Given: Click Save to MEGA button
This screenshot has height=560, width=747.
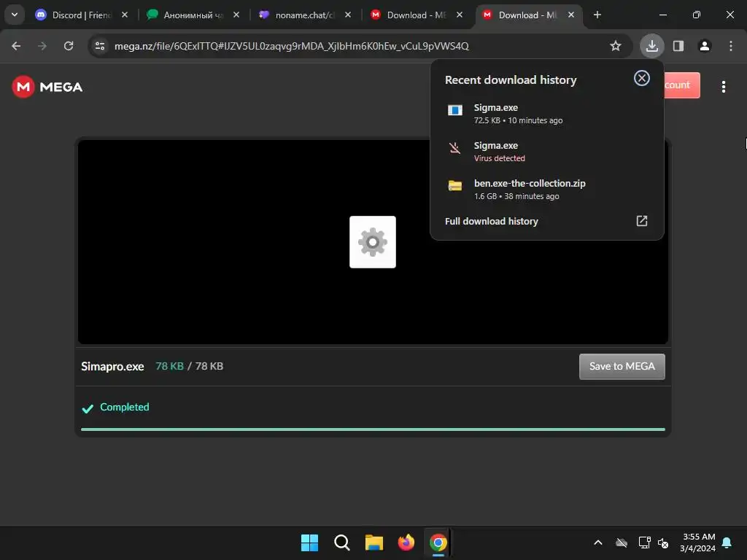Looking at the screenshot, I should point(622,366).
